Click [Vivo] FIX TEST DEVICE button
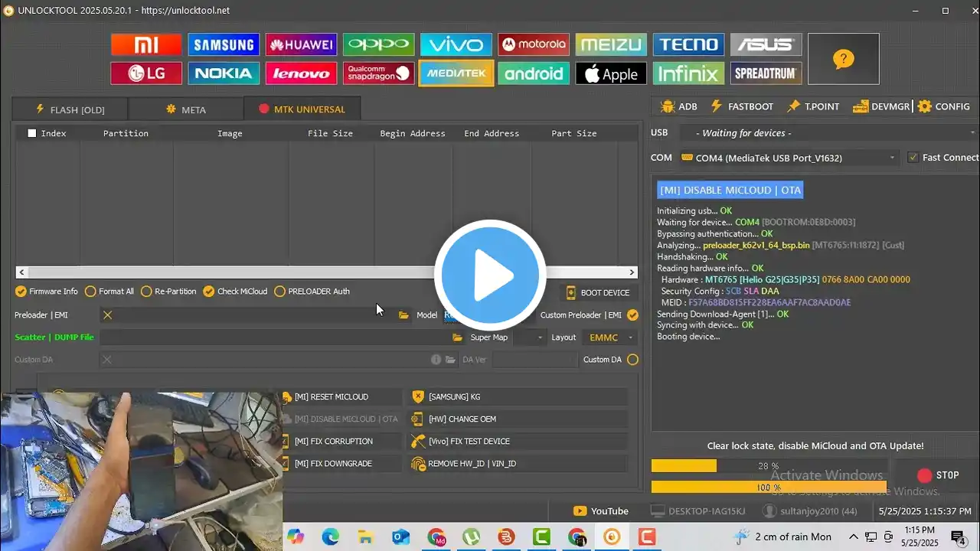The image size is (980, 551). click(x=518, y=442)
